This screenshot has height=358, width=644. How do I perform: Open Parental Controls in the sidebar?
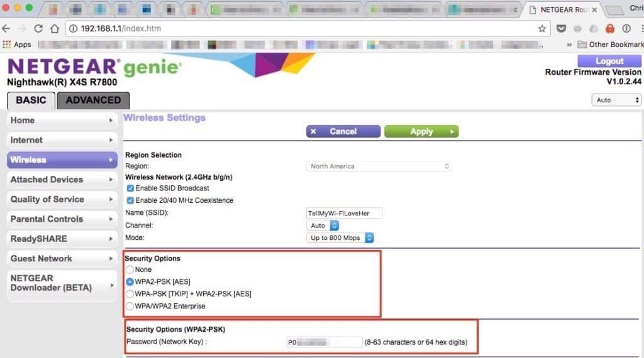(62, 219)
